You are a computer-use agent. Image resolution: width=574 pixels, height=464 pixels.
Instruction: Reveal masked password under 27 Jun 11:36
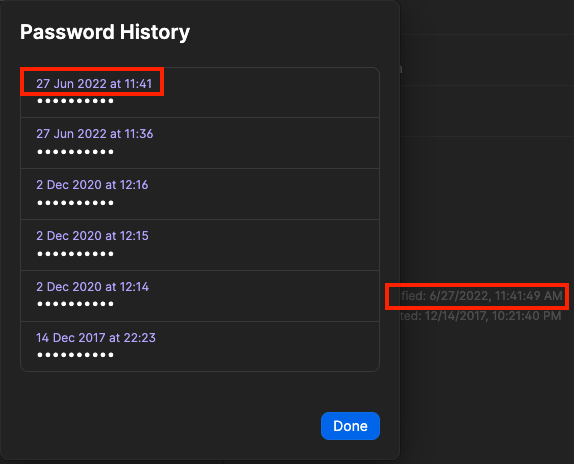point(75,152)
